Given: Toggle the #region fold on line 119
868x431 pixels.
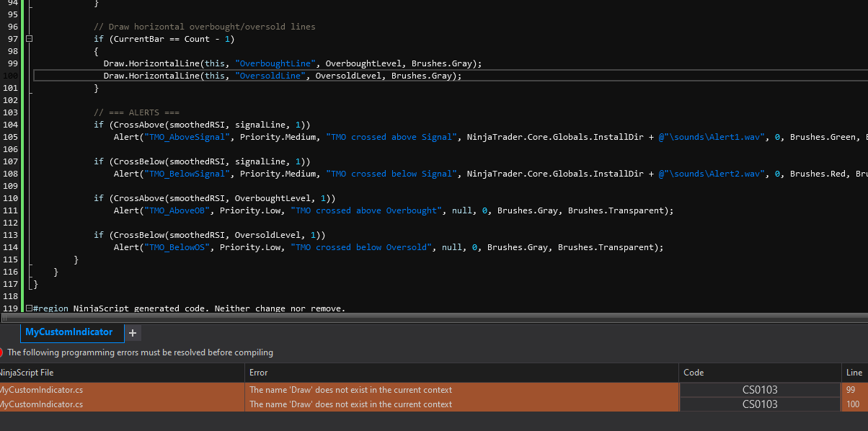Looking at the screenshot, I should point(29,308).
